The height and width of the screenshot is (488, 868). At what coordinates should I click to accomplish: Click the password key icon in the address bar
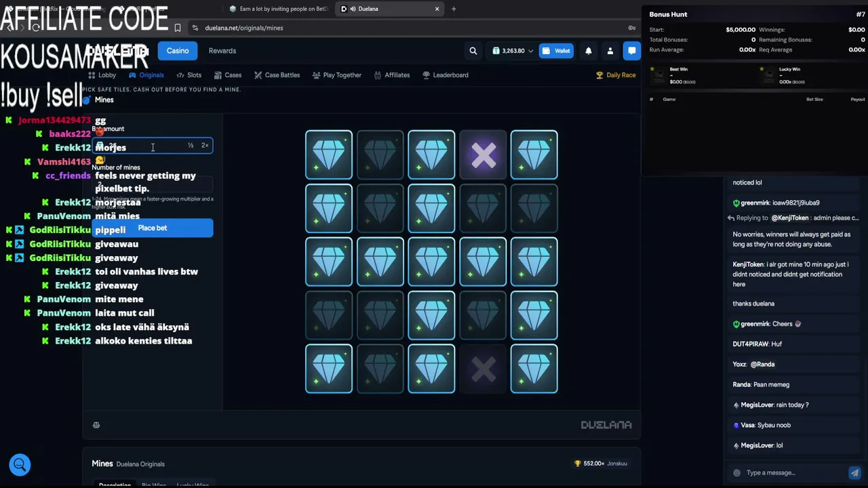[632, 28]
